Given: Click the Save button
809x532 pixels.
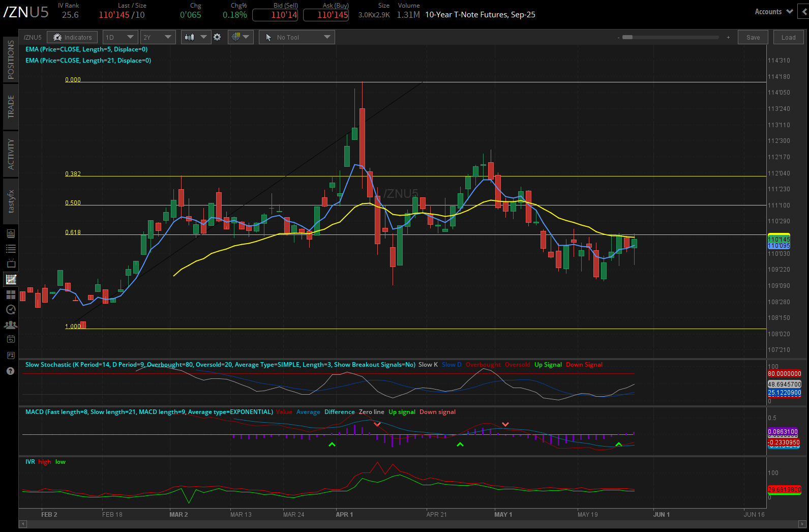Looking at the screenshot, I should (753, 37).
